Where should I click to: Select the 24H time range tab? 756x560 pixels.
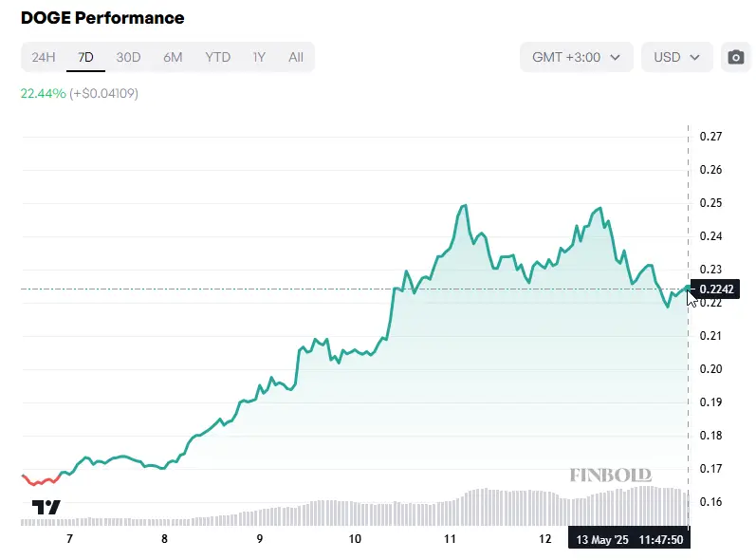coord(44,57)
